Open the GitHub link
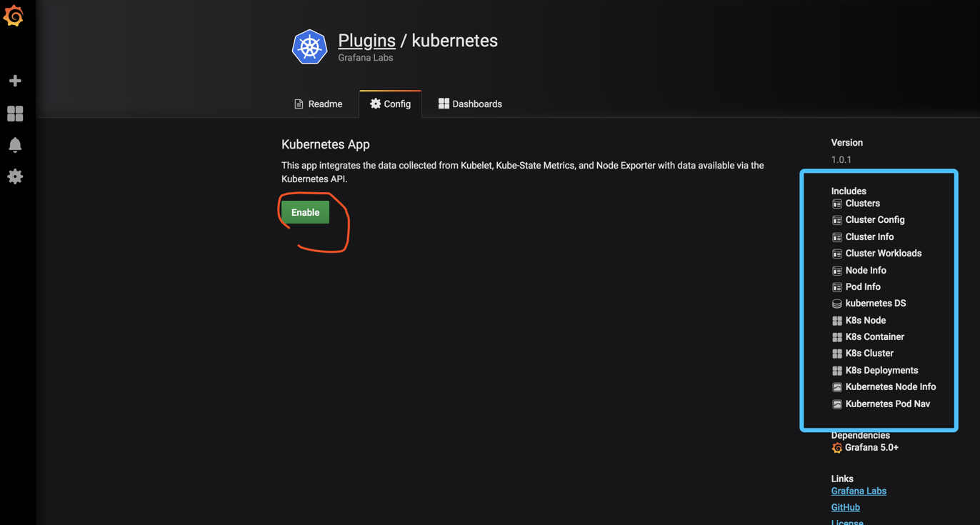The width and height of the screenshot is (980, 525). pos(846,507)
